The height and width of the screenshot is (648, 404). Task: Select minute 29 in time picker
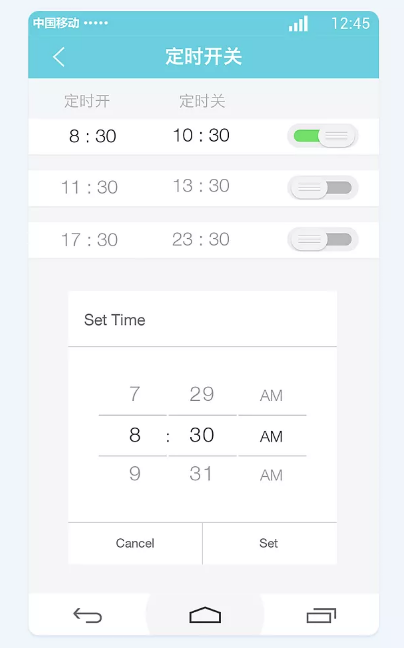202,394
